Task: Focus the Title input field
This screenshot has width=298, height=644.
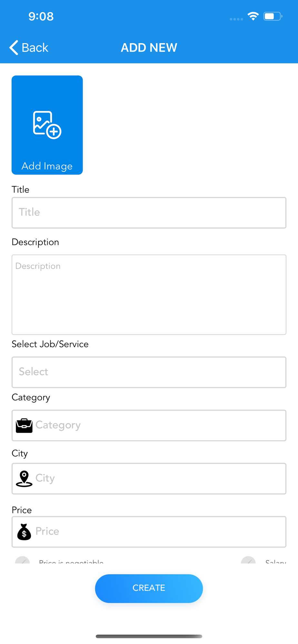Action: pos(149,213)
